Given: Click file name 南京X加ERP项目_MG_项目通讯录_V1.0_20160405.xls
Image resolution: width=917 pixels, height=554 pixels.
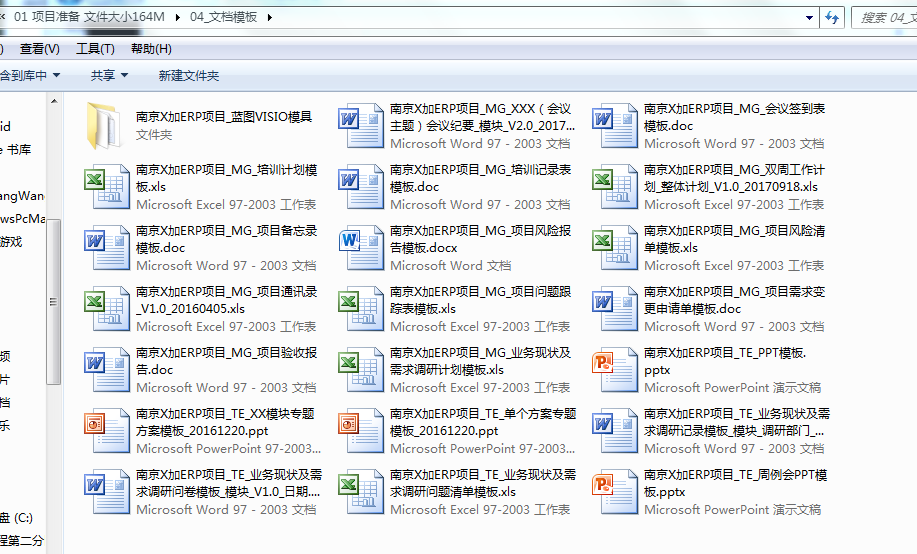Looking at the screenshot, I should pos(226,300).
